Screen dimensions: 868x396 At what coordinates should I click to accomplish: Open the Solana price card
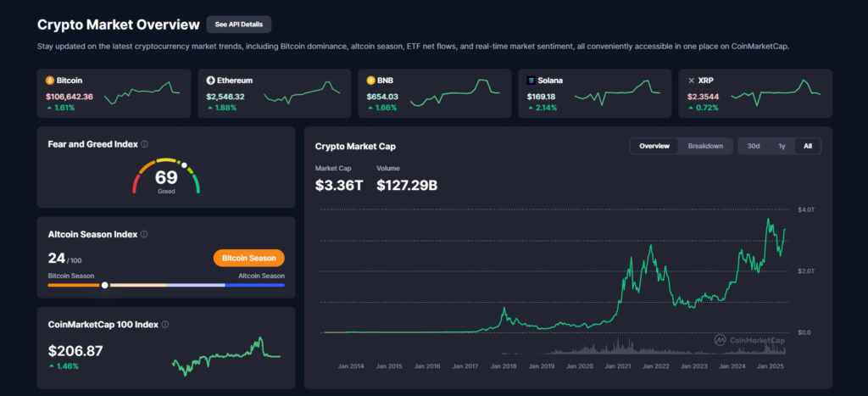click(594, 93)
